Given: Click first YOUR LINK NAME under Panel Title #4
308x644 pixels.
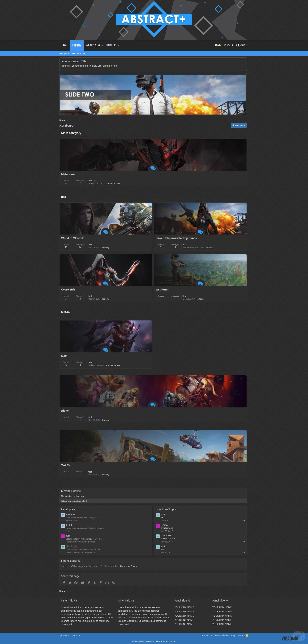Looking at the screenshot, I should (222, 607).
